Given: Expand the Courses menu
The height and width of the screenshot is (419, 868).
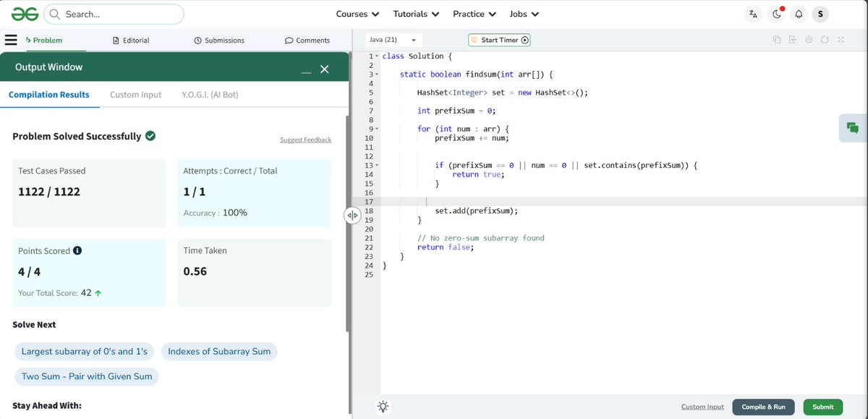Looking at the screenshot, I should (357, 13).
